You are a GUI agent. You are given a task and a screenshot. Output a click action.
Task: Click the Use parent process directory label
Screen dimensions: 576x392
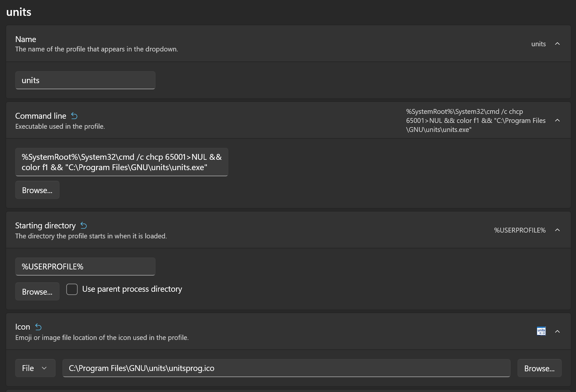[x=132, y=289]
